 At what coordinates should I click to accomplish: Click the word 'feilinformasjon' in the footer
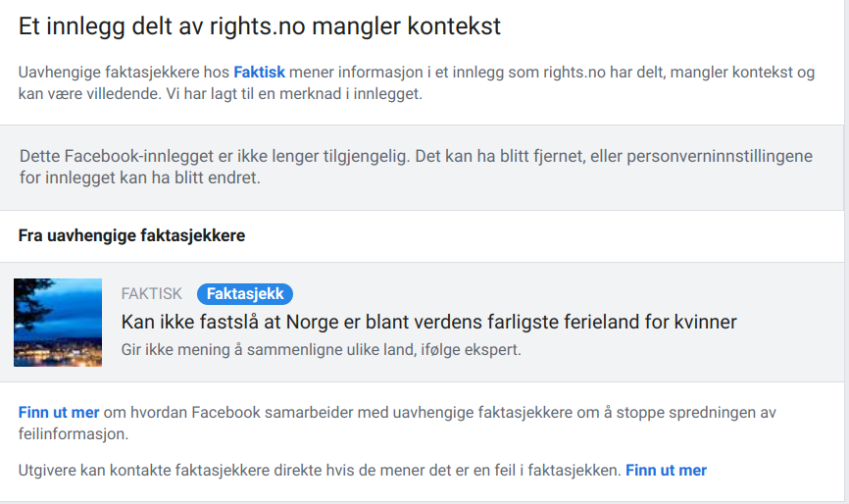click(x=73, y=433)
